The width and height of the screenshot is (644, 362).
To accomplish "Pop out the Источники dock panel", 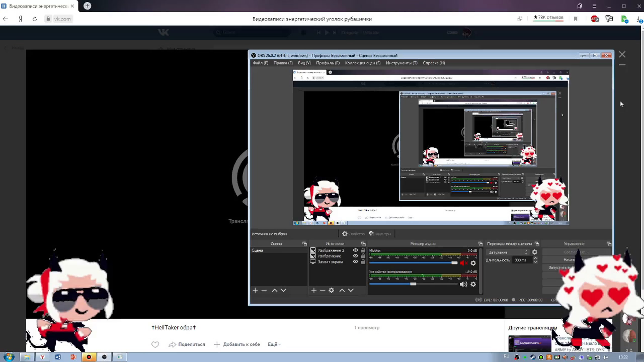I will click(x=363, y=244).
